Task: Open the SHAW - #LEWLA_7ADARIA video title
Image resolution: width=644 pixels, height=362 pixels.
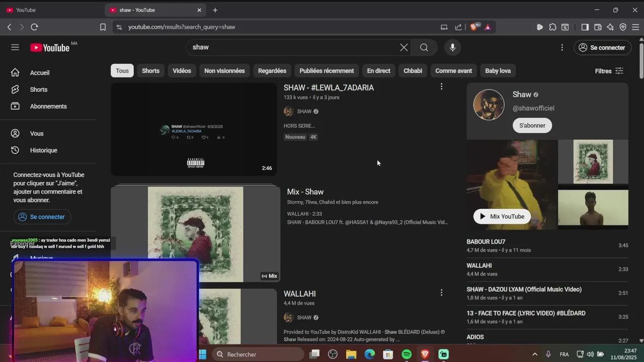Action: [329, 87]
